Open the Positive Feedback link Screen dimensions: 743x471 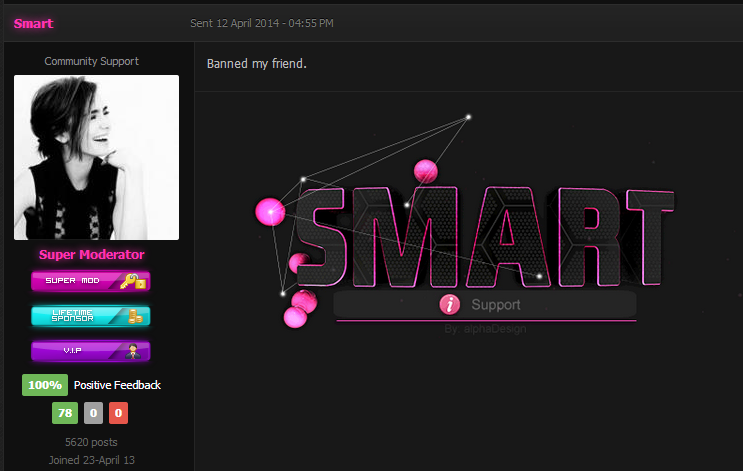pyautogui.click(x=117, y=385)
